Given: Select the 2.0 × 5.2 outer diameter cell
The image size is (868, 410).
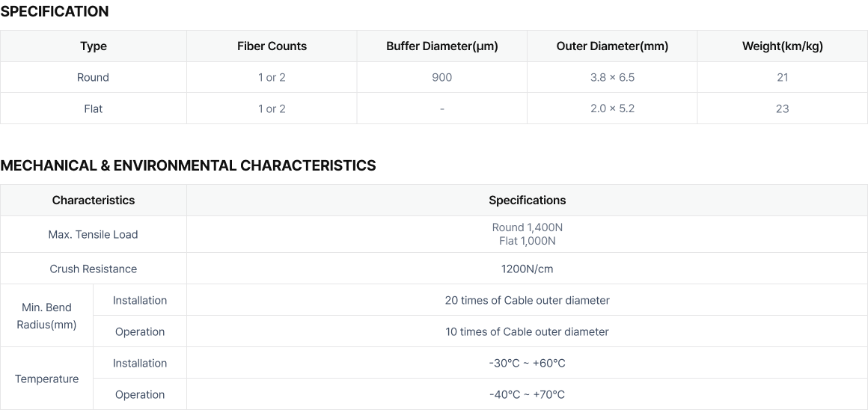Looking at the screenshot, I should [x=612, y=108].
